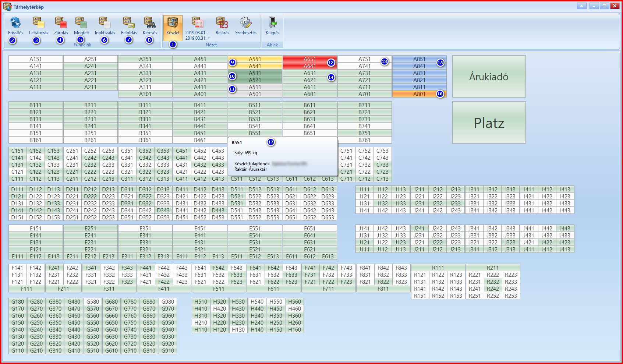
Task: Select storage cell I111
Action: tap(364, 190)
